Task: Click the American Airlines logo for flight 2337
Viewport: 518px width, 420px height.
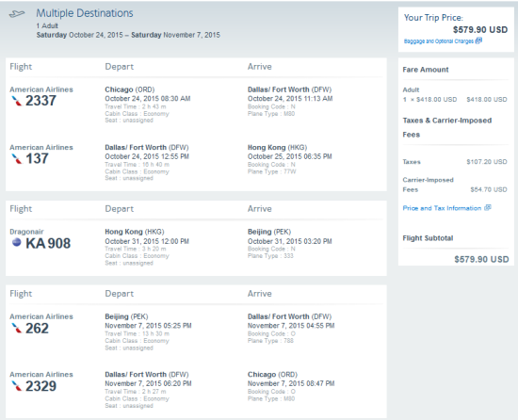Action: pyautogui.click(x=17, y=101)
